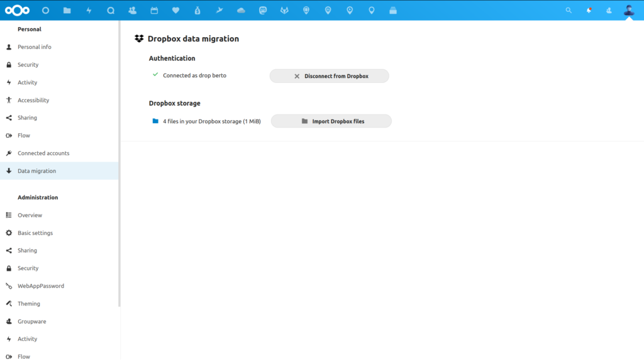
Task: Click the 'Administration' section header
Action: pos(38,197)
